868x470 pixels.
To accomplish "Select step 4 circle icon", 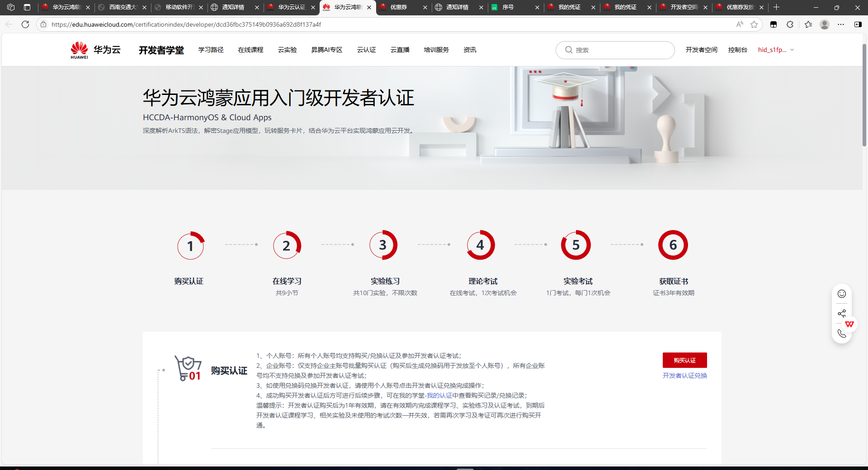I will pos(480,245).
